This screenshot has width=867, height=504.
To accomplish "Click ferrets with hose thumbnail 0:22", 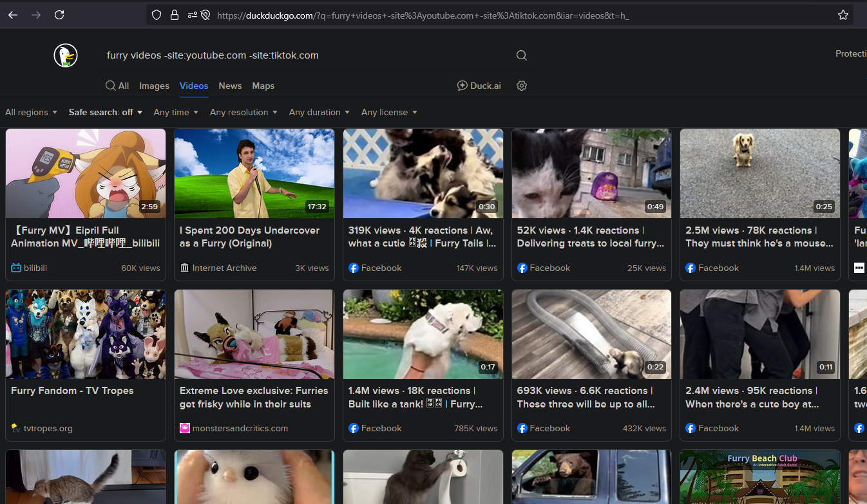I will click(x=592, y=334).
